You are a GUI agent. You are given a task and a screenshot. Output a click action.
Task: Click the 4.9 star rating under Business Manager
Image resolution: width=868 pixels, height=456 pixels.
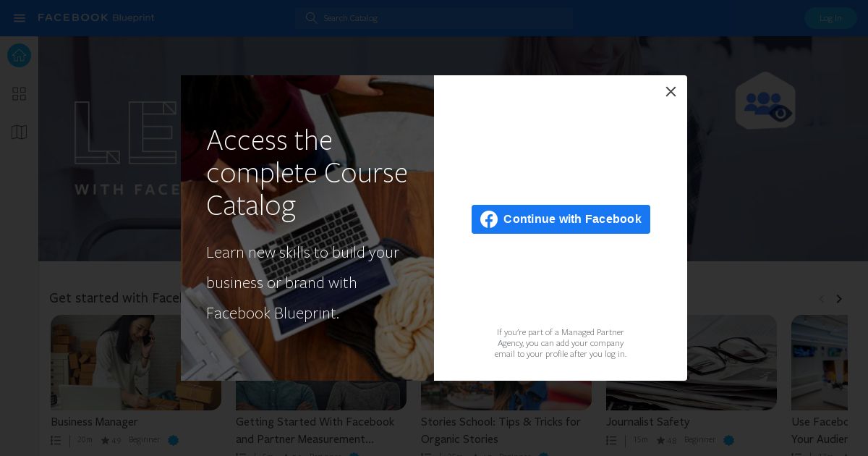click(111, 440)
